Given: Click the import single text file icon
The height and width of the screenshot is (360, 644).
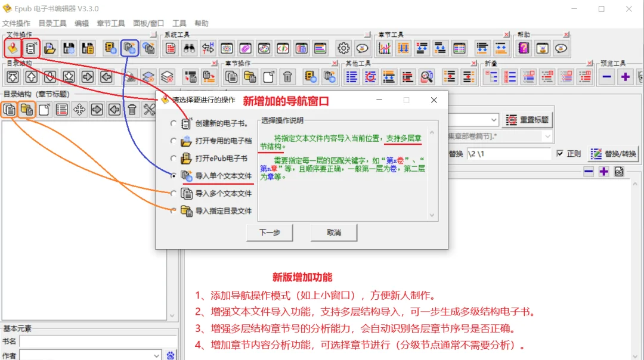Looking at the screenshot, I should click(129, 48).
